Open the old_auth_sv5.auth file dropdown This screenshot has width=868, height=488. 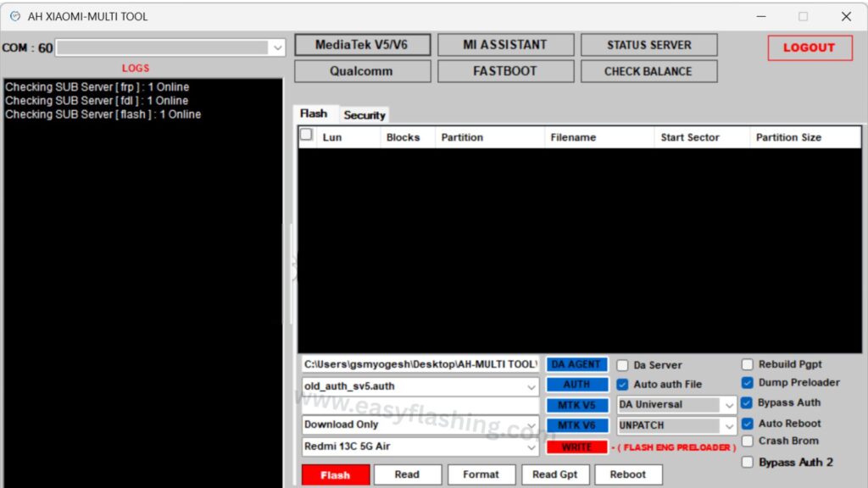tap(531, 386)
